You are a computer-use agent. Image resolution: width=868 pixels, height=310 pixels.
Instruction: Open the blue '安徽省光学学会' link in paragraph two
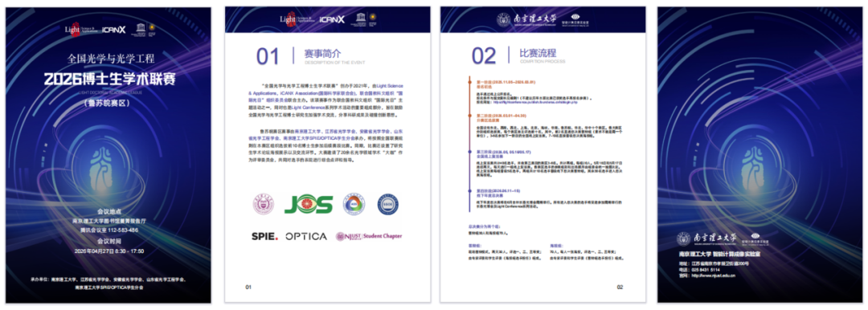[375, 132]
